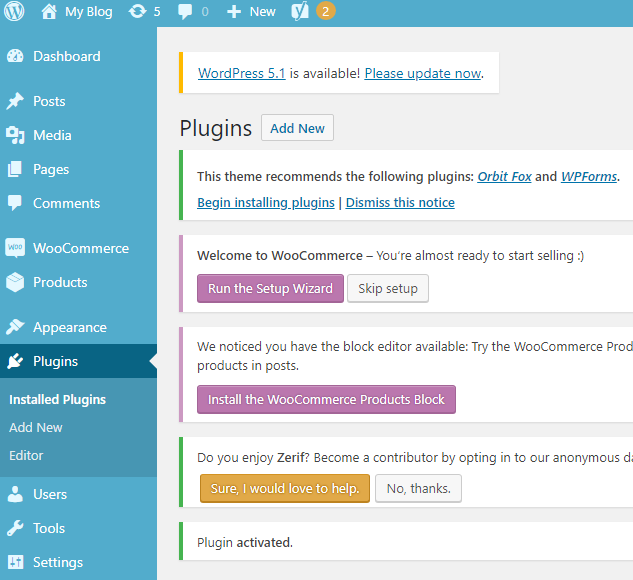Click the Plugins page heading

[x=216, y=128]
